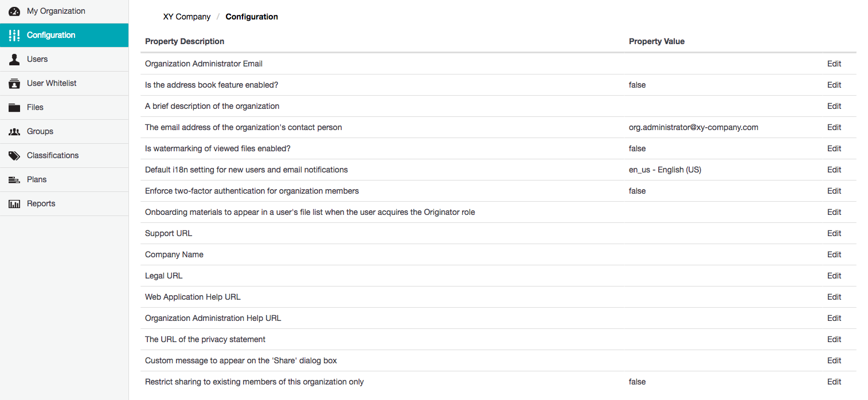Edit the watermarking of viewed files setting
The width and height of the screenshot is (868, 400).
coord(834,148)
